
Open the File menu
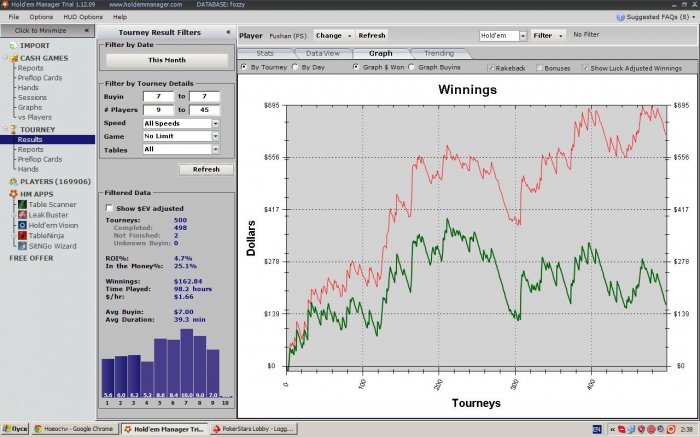(x=14, y=17)
